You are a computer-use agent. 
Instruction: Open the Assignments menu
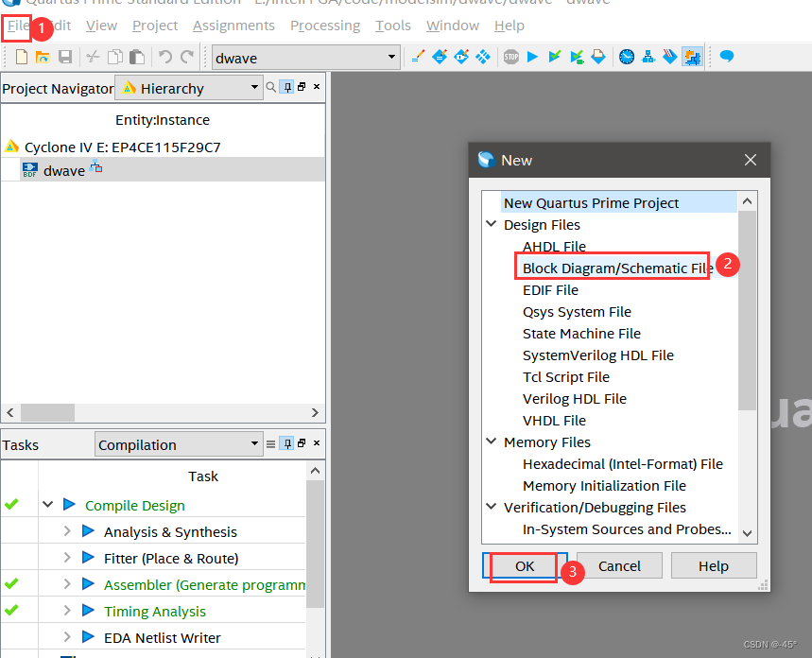pyautogui.click(x=233, y=26)
